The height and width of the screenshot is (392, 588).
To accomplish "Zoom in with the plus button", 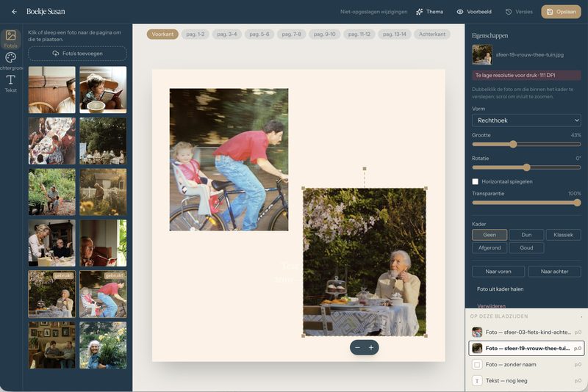I will 371,347.
